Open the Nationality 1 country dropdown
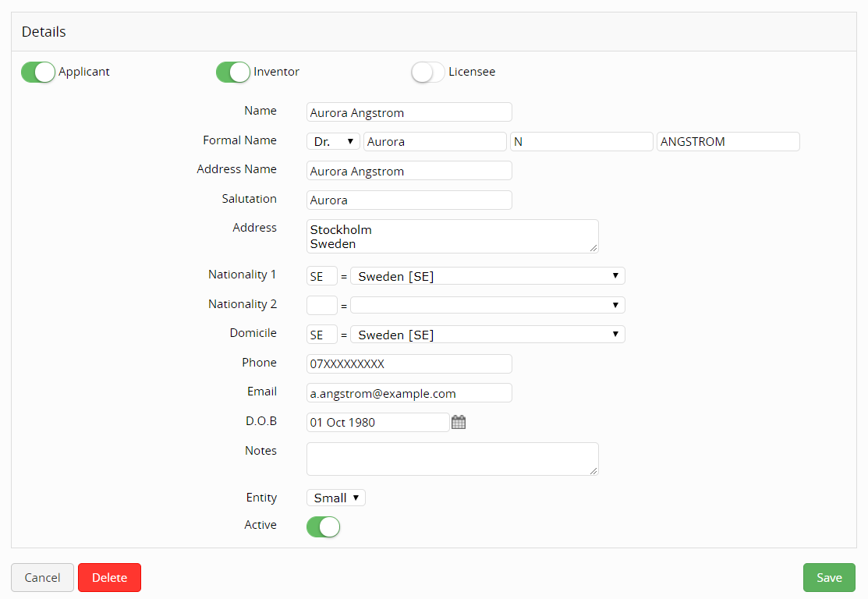The width and height of the screenshot is (868, 599). 487,275
